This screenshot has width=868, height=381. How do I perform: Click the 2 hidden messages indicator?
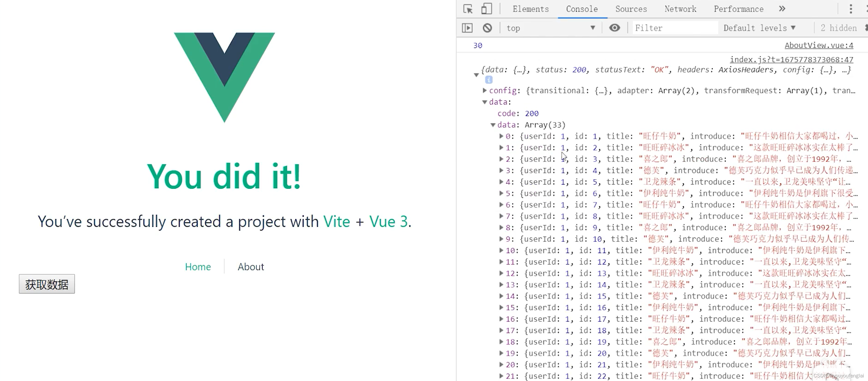[x=838, y=28]
